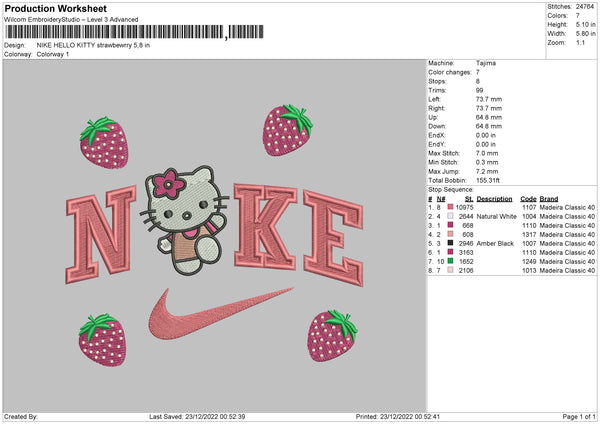The width and height of the screenshot is (600, 424).
Task: Click the 'Production Worksheet' title
Action: 55,8
